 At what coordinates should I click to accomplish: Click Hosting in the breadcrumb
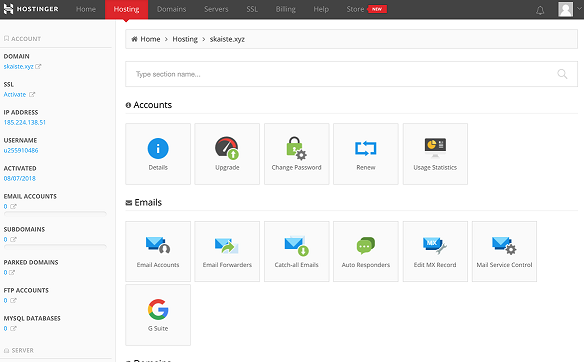click(185, 39)
